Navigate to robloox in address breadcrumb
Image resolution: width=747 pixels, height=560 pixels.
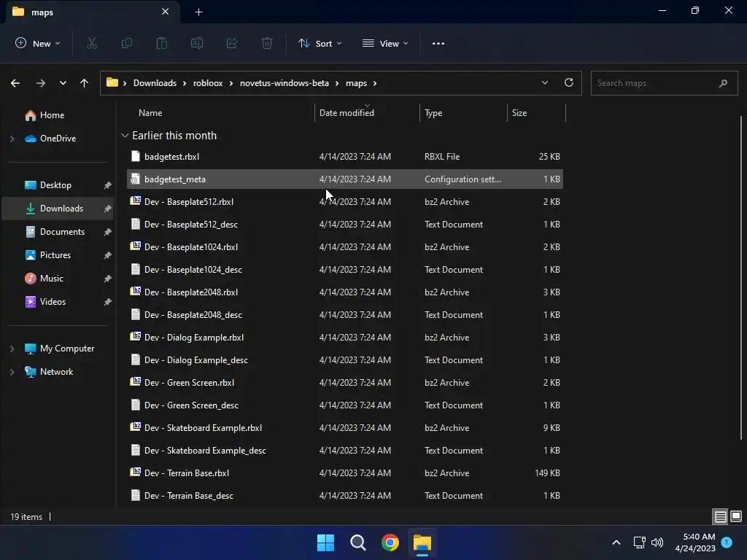pyautogui.click(x=208, y=83)
